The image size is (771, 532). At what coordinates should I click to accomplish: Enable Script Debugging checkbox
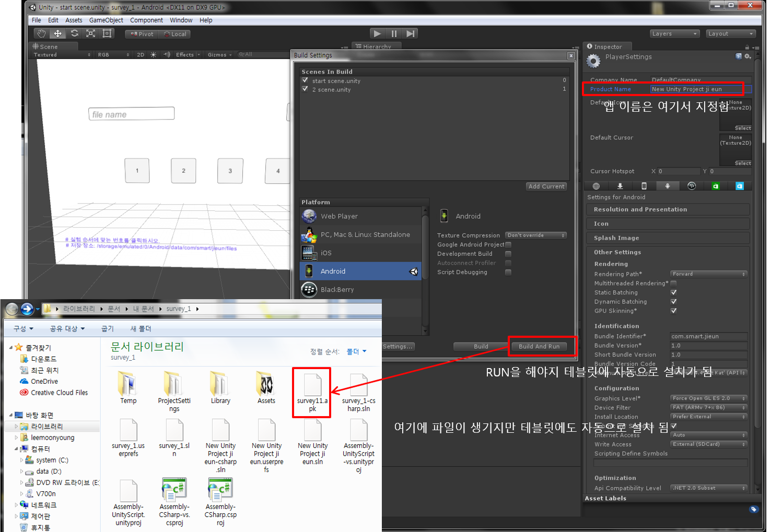click(508, 272)
